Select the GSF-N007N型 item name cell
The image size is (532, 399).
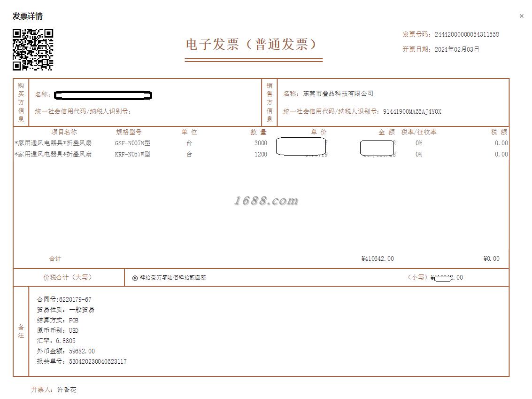[53, 143]
